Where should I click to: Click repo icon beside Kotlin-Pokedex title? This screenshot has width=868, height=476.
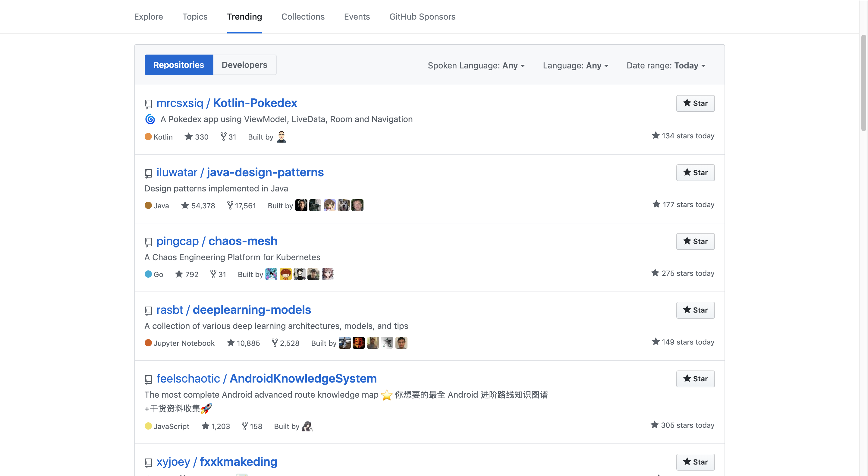pos(148,104)
